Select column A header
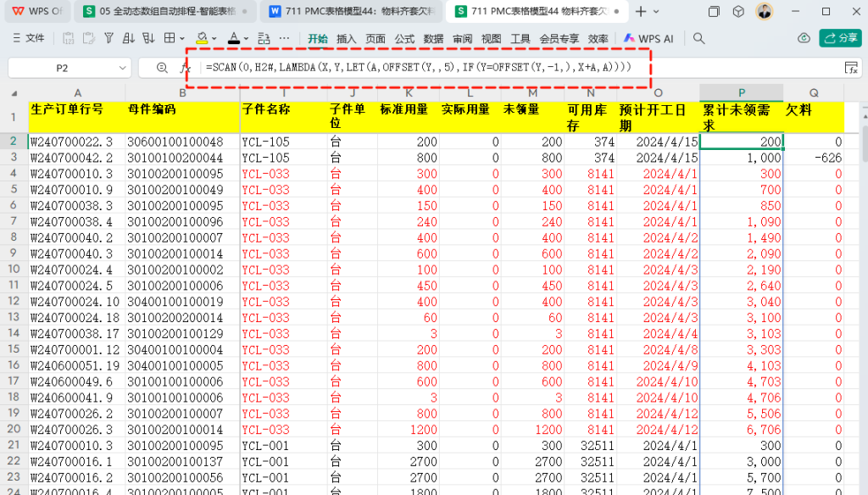This screenshot has height=495, width=868. click(77, 93)
